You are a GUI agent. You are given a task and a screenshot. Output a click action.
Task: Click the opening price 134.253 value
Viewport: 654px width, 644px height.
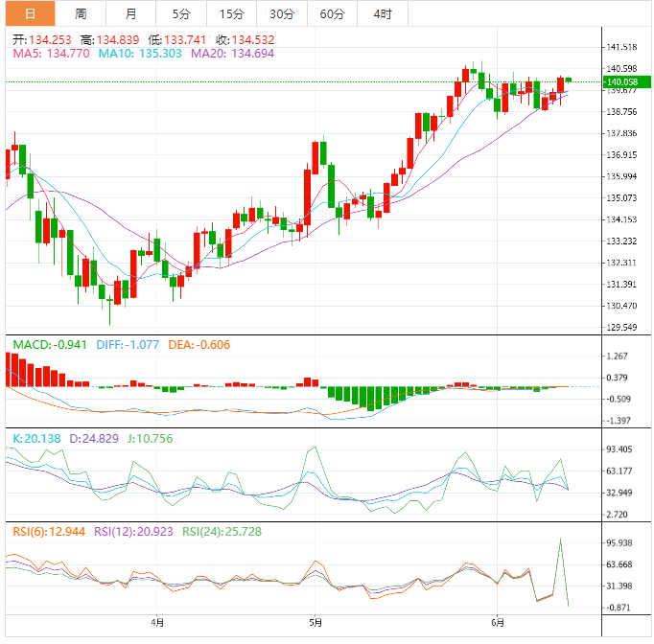coord(50,40)
